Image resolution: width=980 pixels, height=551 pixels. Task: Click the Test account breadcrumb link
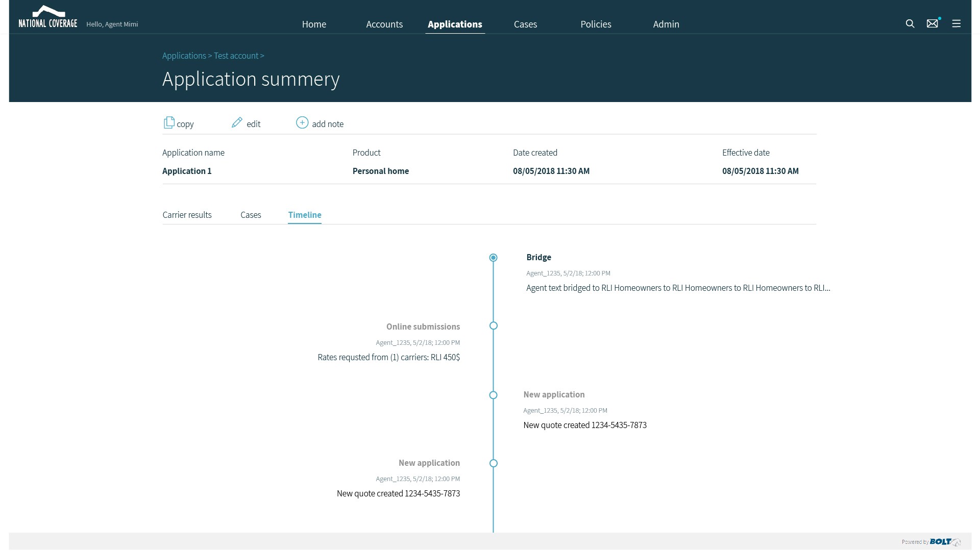(x=236, y=56)
